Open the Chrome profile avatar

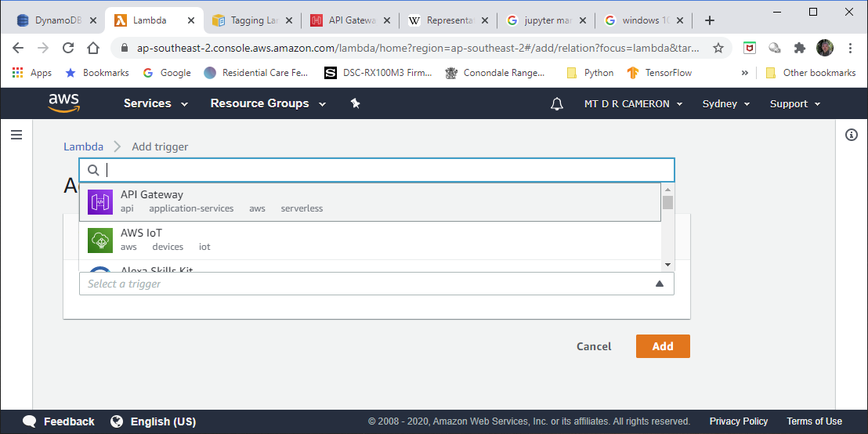click(825, 48)
